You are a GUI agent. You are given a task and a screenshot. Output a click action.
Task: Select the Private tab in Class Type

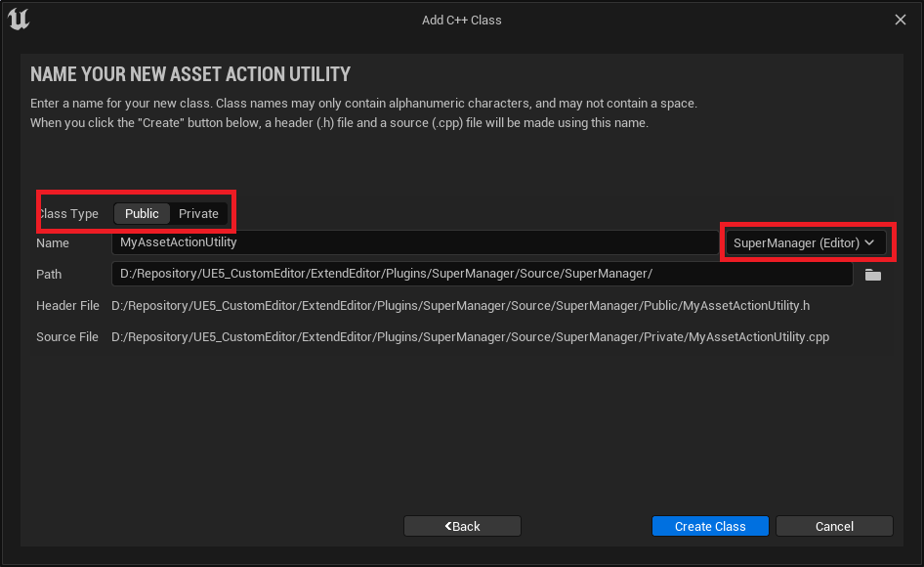(x=198, y=213)
